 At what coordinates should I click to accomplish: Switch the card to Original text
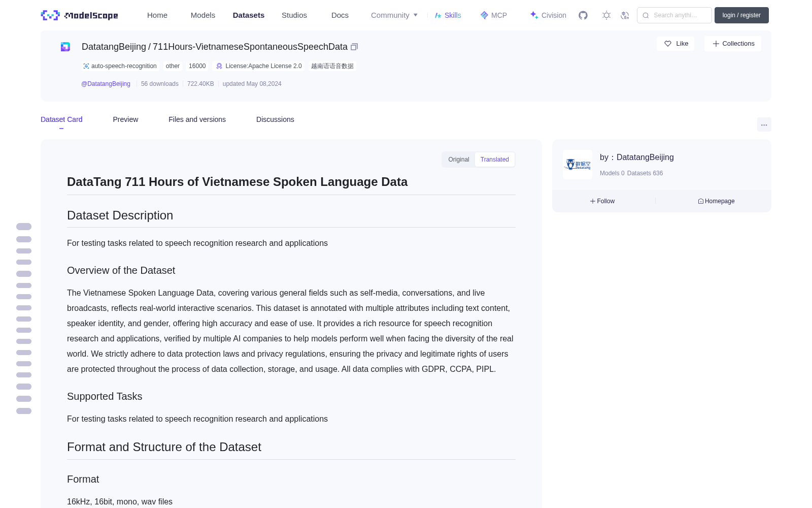[x=459, y=160]
